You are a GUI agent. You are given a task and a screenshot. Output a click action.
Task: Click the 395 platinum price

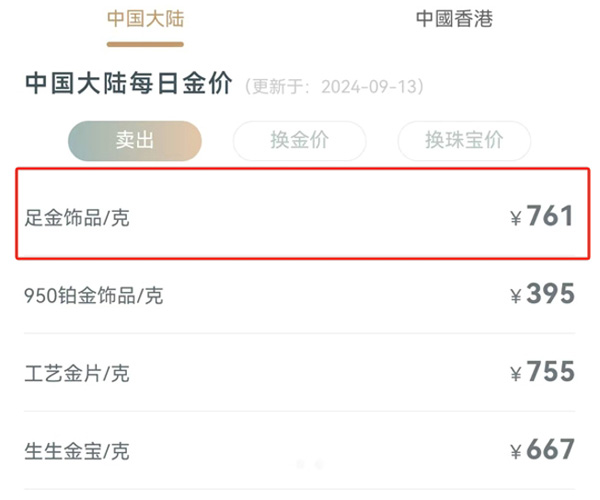tap(550, 294)
